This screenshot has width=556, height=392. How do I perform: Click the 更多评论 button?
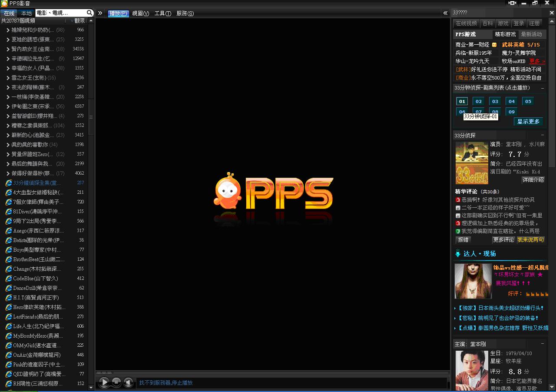pyautogui.click(x=503, y=239)
